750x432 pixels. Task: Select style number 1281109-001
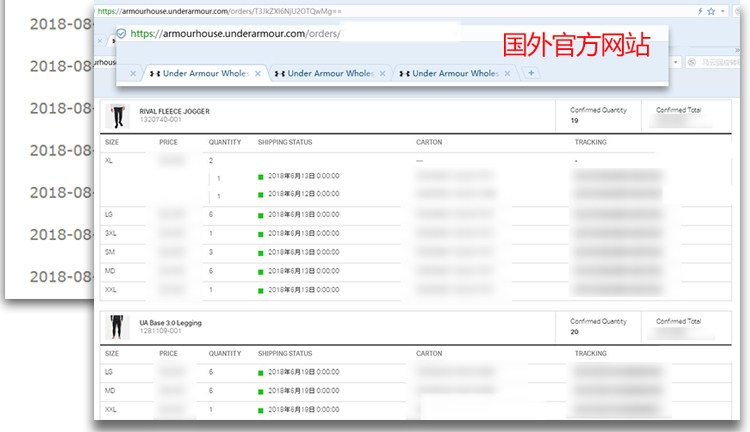click(160, 331)
